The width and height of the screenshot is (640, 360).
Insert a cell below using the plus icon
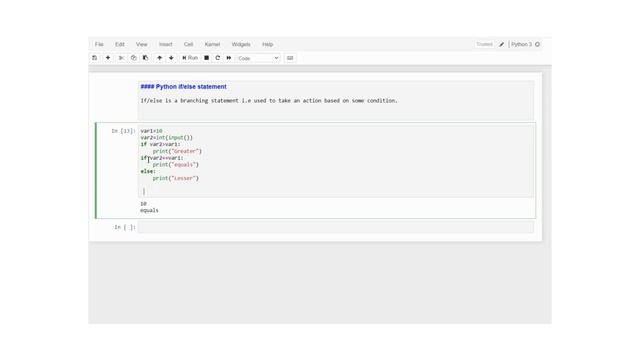tap(108, 58)
